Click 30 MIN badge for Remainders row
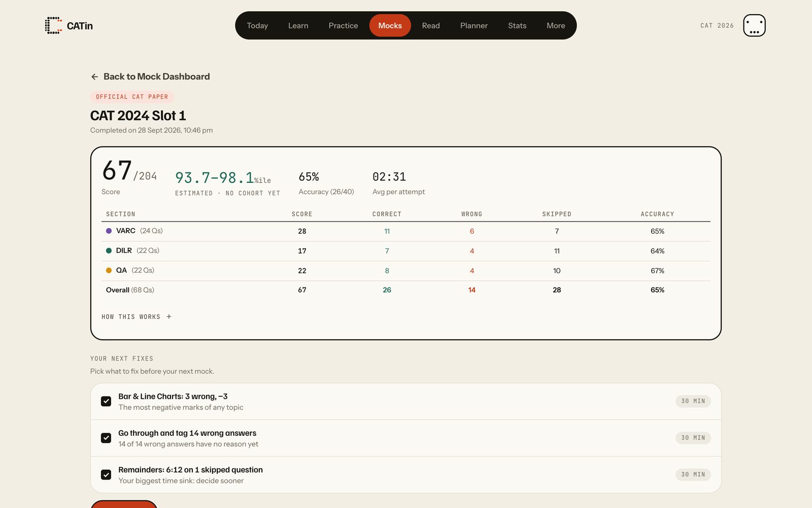The image size is (812, 508). (x=693, y=474)
